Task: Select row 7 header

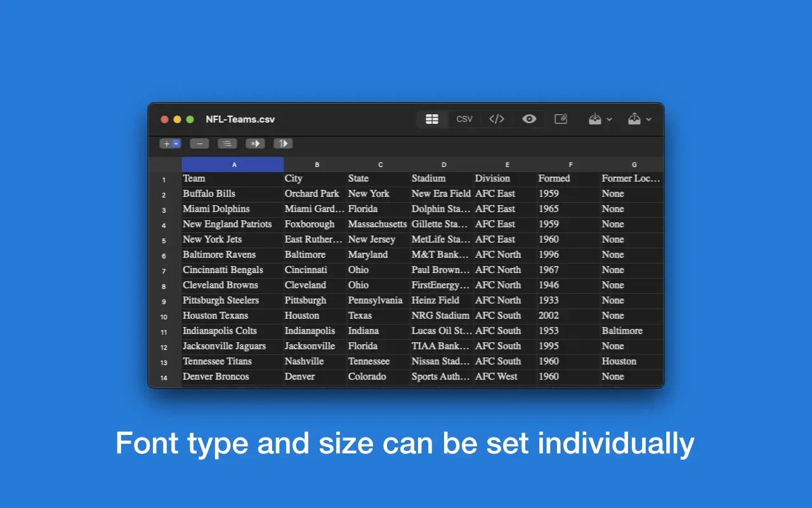Action: click(x=164, y=271)
